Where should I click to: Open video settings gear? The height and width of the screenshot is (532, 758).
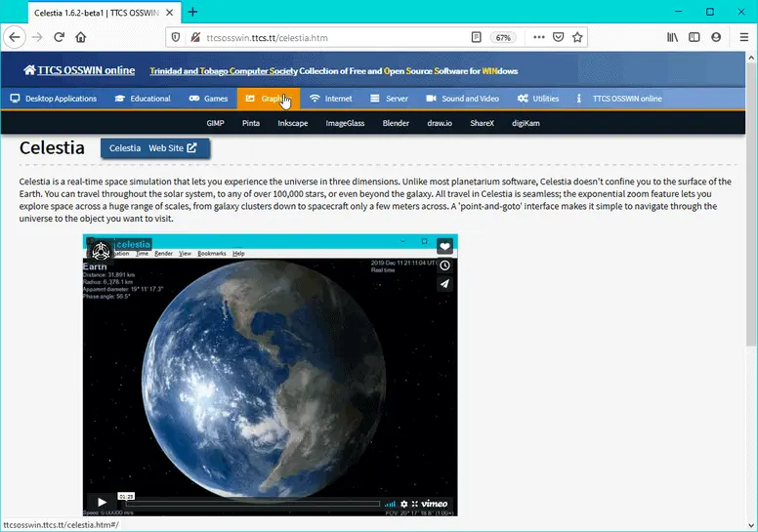[404, 504]
